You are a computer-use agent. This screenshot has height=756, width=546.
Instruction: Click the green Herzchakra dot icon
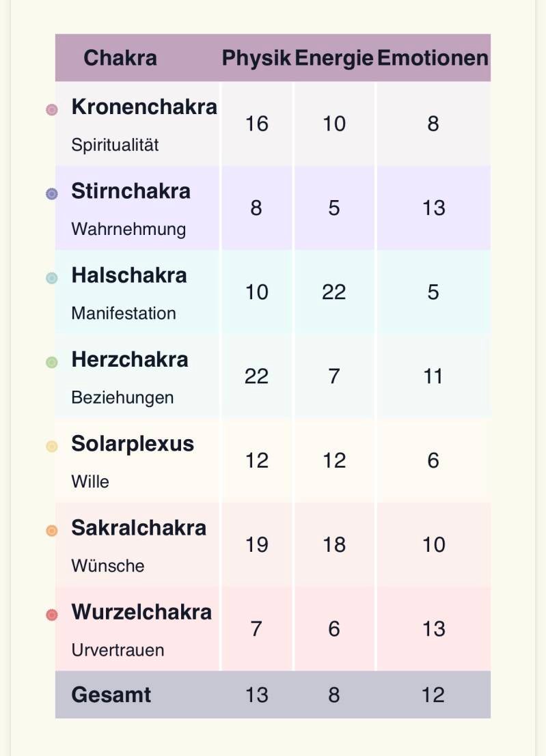pos(52,362)
